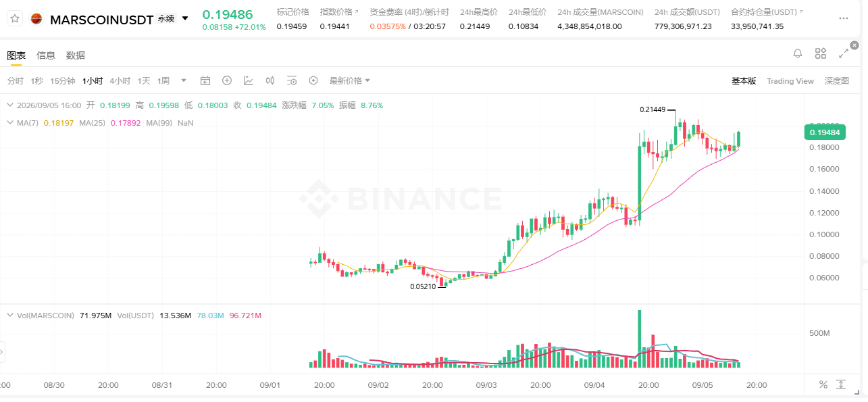The height and width of the screenshot is (402, 868).
Task: Open the chart layout grid icon
Action: tap(821, 53)
